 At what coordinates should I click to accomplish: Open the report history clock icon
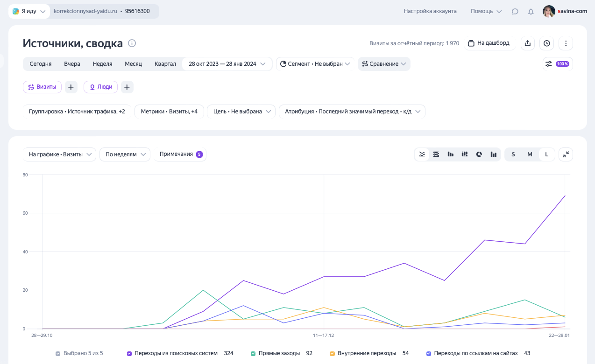546,43
